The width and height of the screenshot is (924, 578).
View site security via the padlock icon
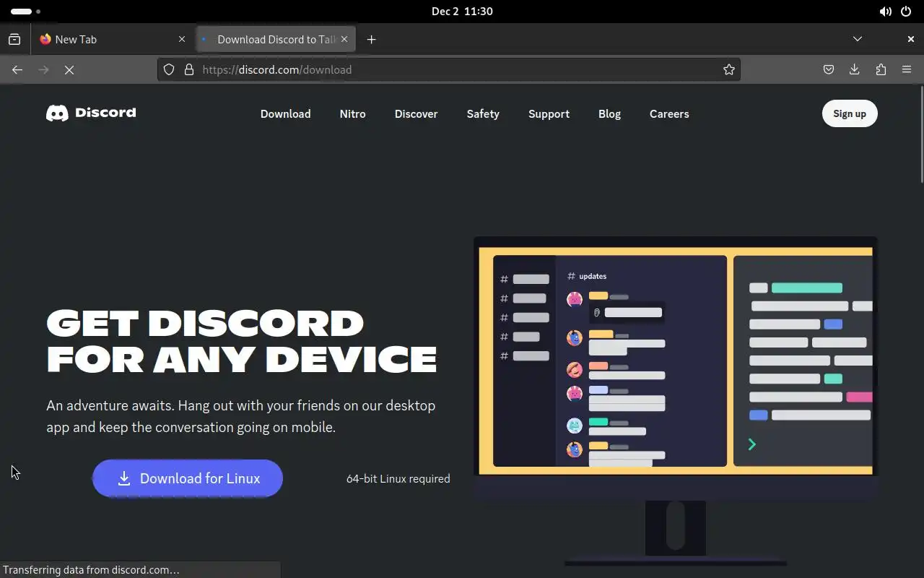(189, 69)
